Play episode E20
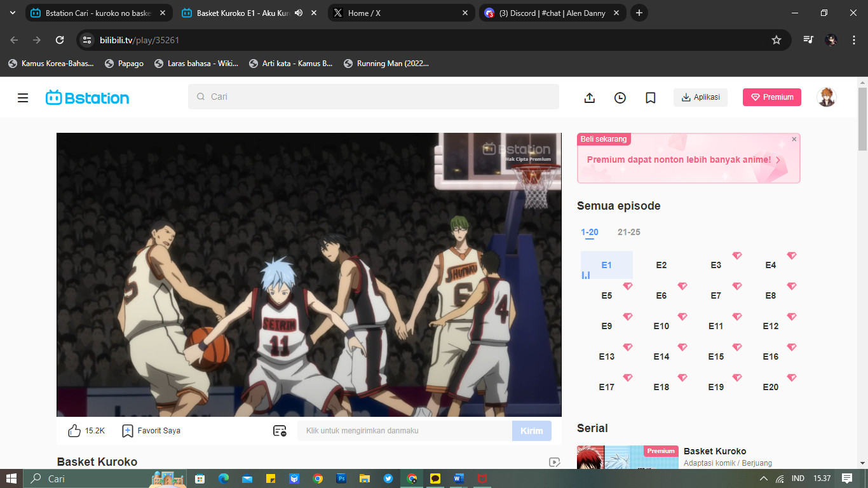 pos(771,387)
